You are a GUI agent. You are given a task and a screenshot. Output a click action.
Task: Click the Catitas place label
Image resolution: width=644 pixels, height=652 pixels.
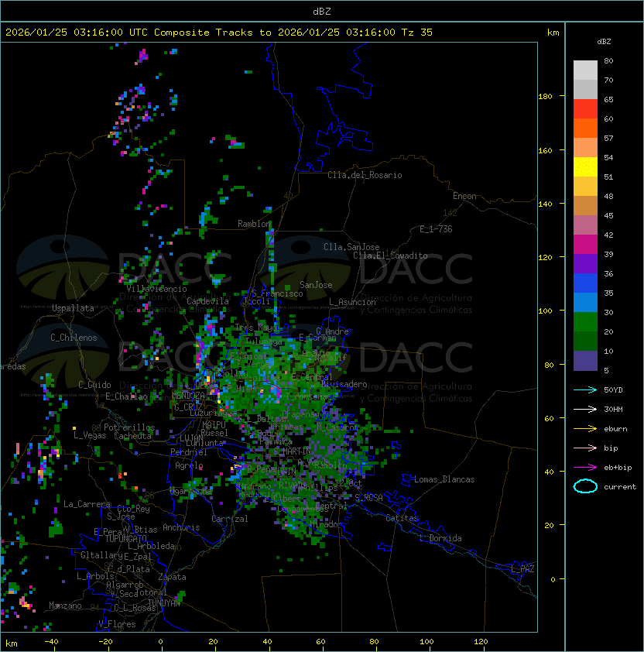pos(402,518)
